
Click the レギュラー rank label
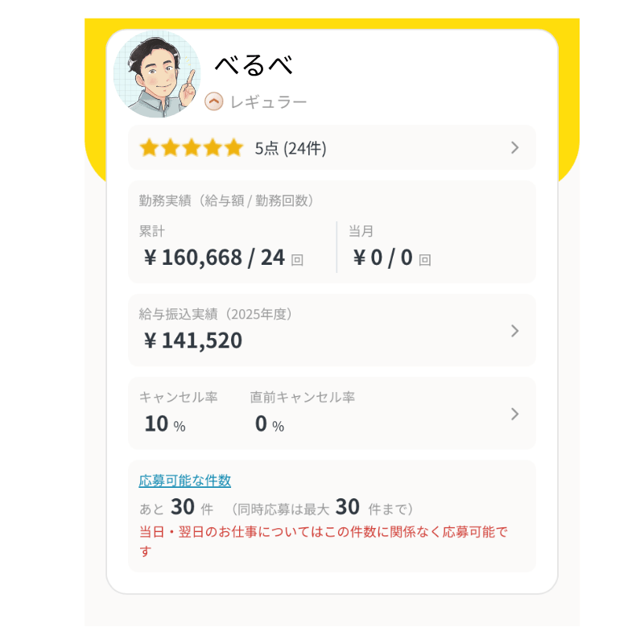coord(268,102)
